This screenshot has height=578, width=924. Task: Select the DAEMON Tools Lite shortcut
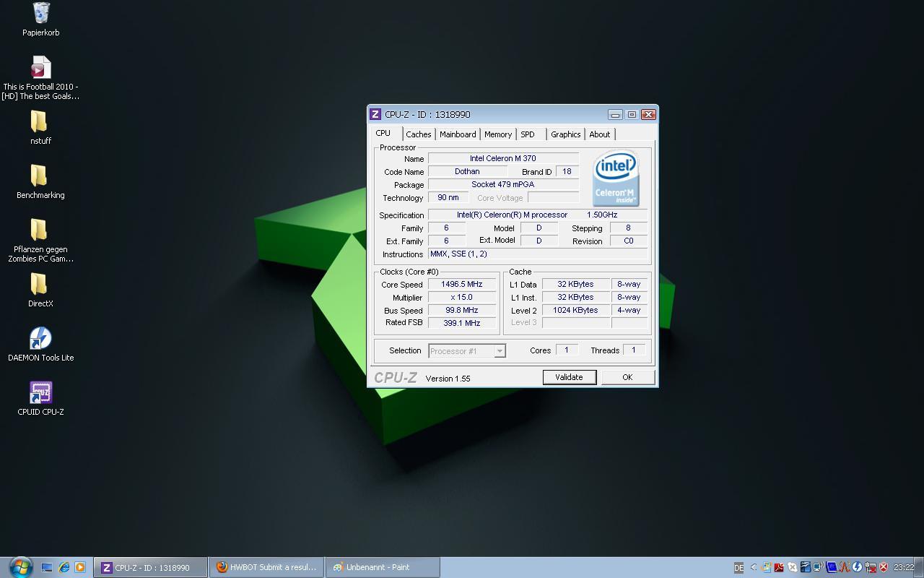click(x=40, y=344)
